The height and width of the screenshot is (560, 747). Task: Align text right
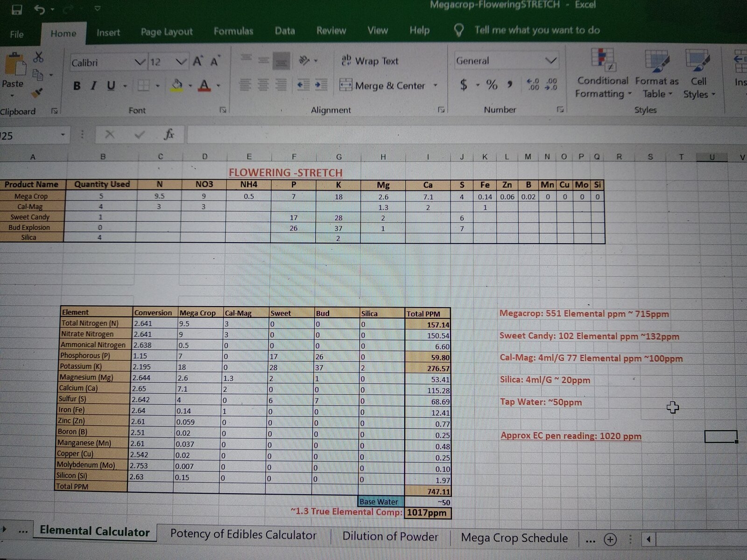281,85
